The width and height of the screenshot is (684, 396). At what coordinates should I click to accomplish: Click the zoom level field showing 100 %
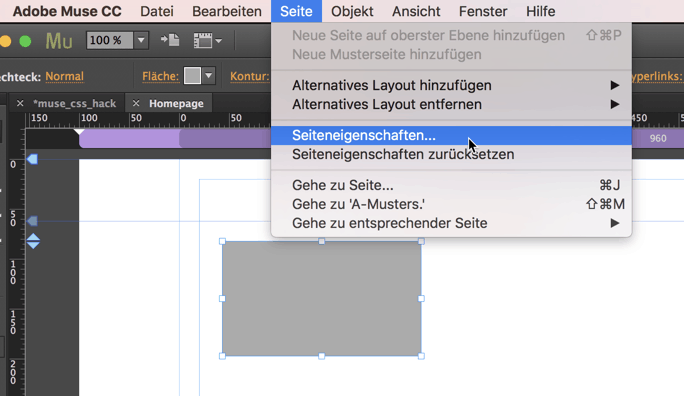[x=109, y=40]
